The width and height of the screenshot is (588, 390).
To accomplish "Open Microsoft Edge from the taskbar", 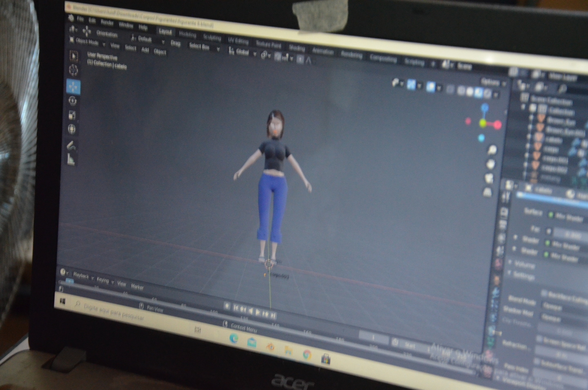I will (234, 338).
